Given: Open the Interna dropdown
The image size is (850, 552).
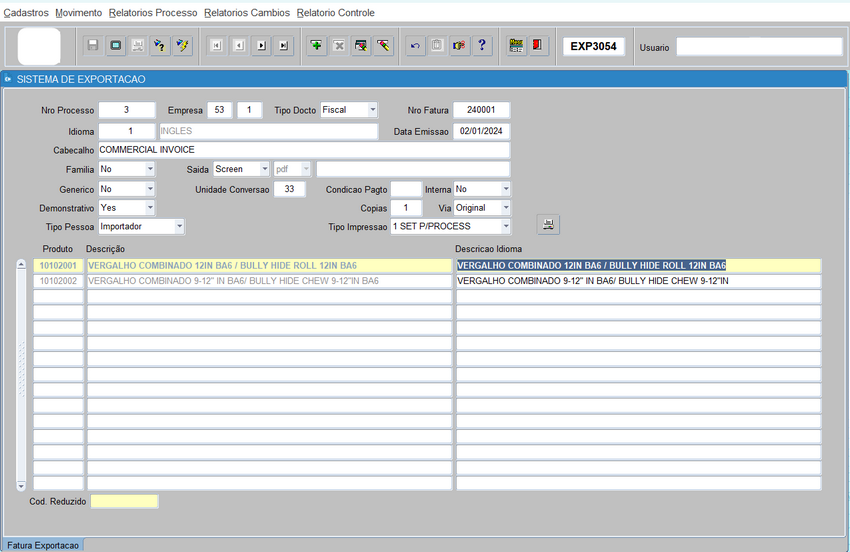Looking at the screenshot, I should pos(505,189).
